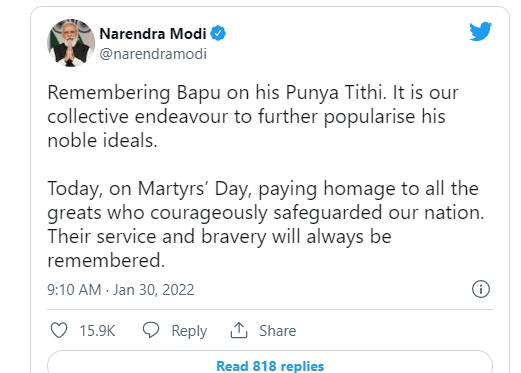Click the share upload arrow icon

(x=239, y=330)
